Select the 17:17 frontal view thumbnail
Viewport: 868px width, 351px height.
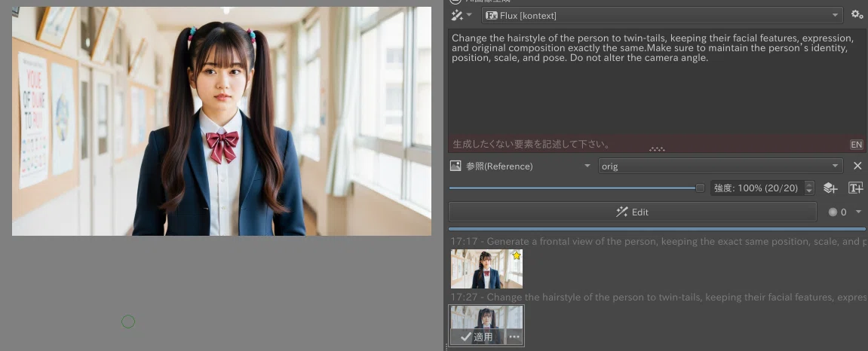[486, 269]
